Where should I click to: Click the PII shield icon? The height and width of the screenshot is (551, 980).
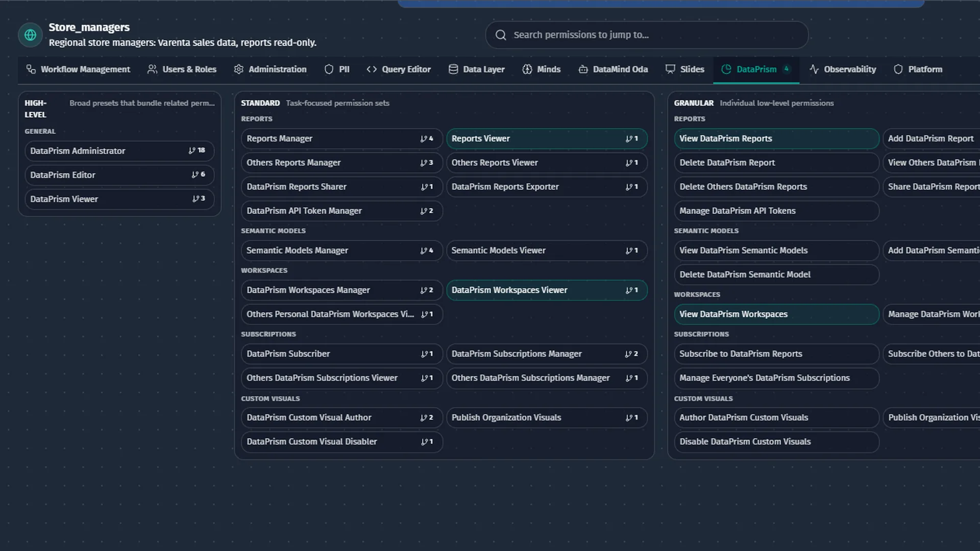coord(329,69)
